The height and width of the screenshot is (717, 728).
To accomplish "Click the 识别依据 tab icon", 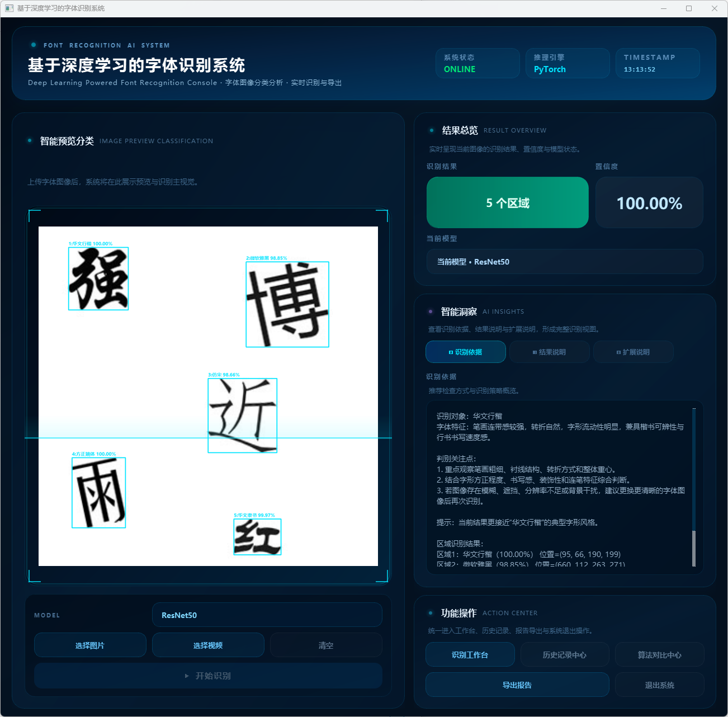I will pos(451,352).
